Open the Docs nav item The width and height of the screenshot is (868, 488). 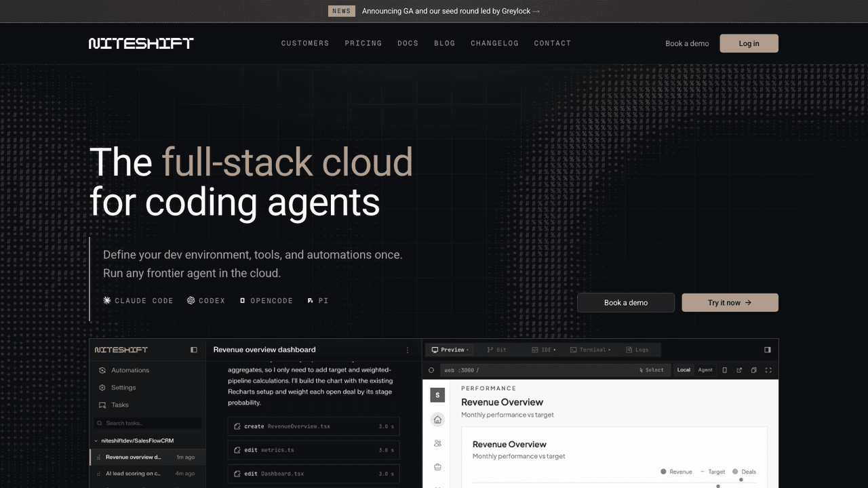tap(408, 43)
